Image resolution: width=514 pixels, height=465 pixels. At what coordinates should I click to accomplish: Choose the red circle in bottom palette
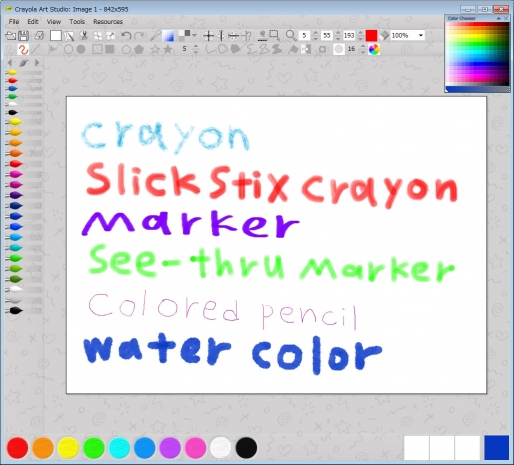(x=17, y=448)
